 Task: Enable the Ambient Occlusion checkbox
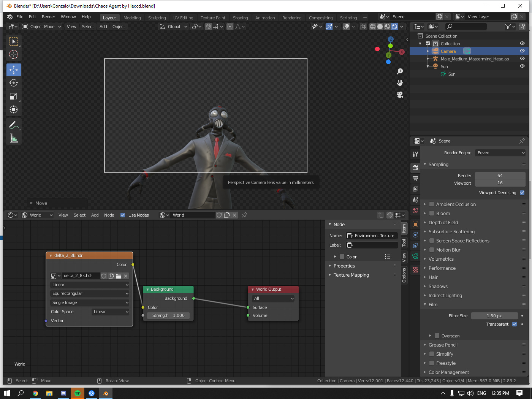432,204
